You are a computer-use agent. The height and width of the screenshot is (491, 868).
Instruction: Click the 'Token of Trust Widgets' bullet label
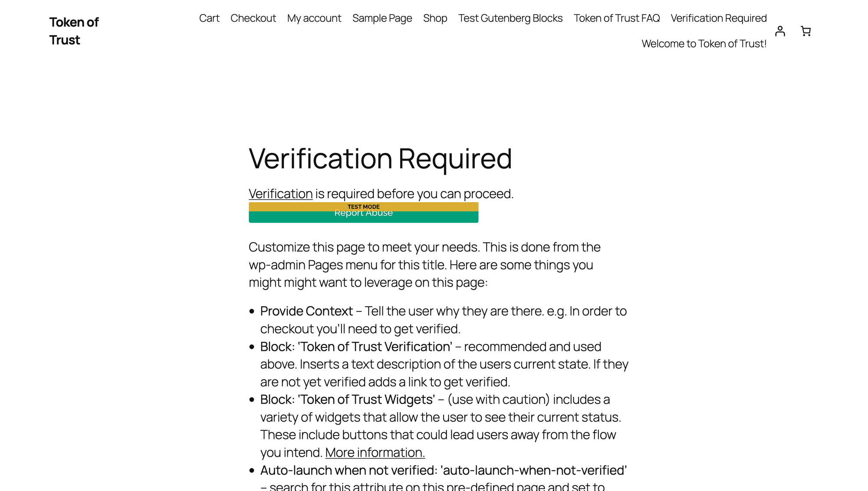coord(347,399)
